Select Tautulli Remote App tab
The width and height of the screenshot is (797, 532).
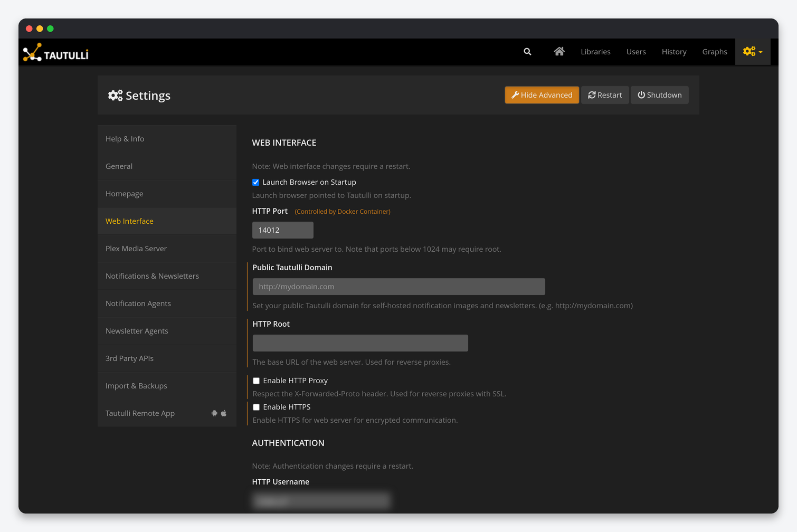[167, 413]
